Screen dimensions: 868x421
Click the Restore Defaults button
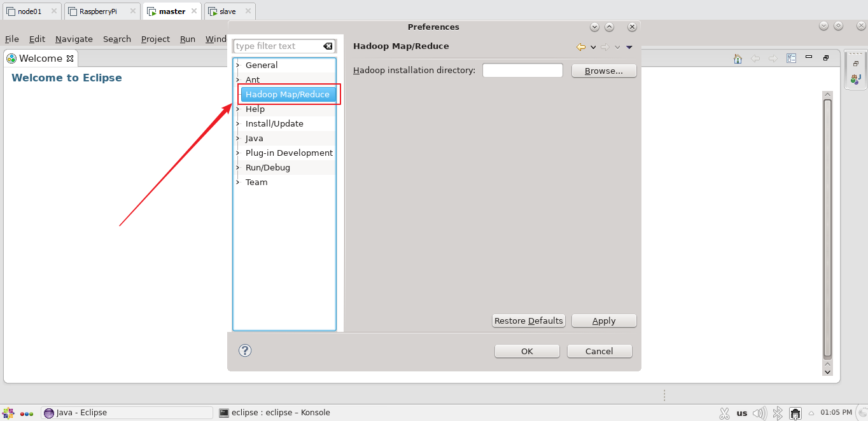[x=529, y=321]
